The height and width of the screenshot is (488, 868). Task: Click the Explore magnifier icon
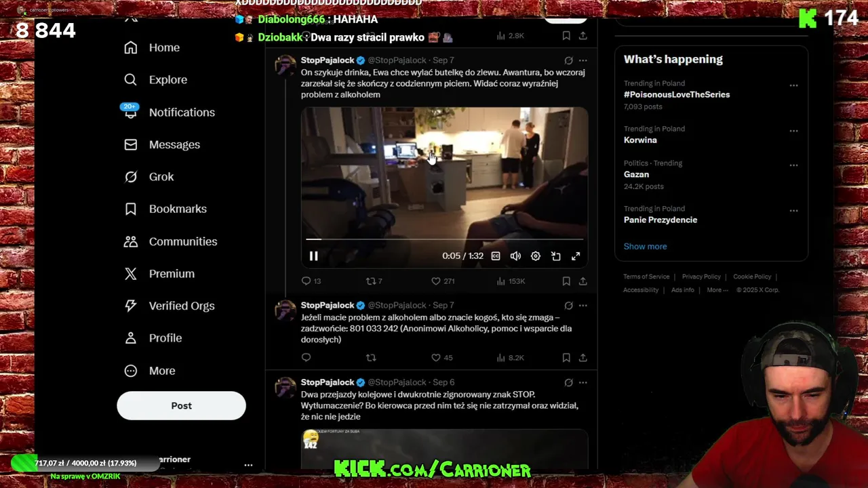[x=131, y=80]
